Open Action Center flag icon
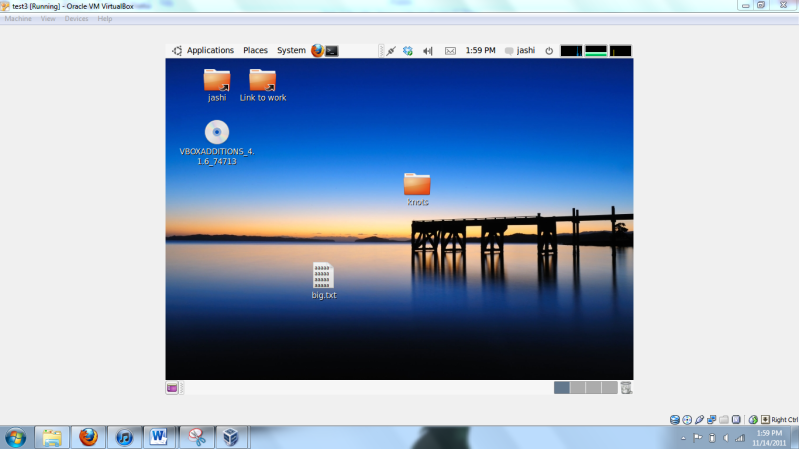The height and width of the screenshot is (449, 799). (698, 438)
